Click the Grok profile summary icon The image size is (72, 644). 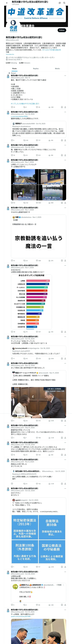60,3
